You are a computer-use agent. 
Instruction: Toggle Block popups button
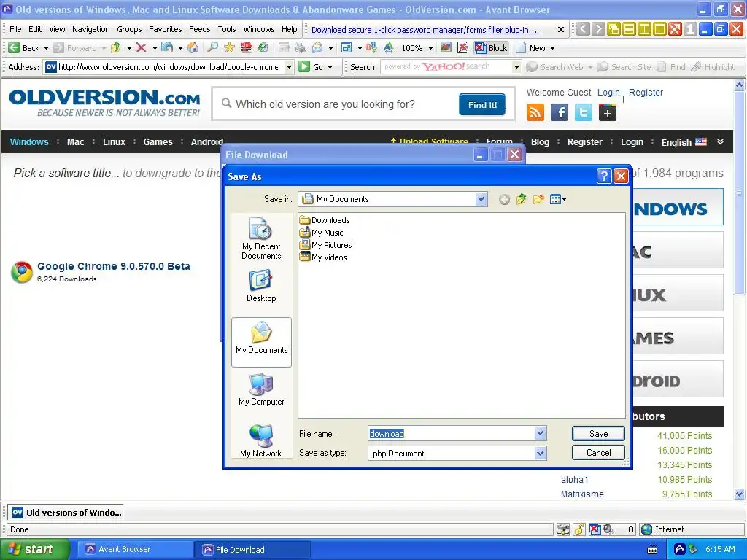pos(491,48)
